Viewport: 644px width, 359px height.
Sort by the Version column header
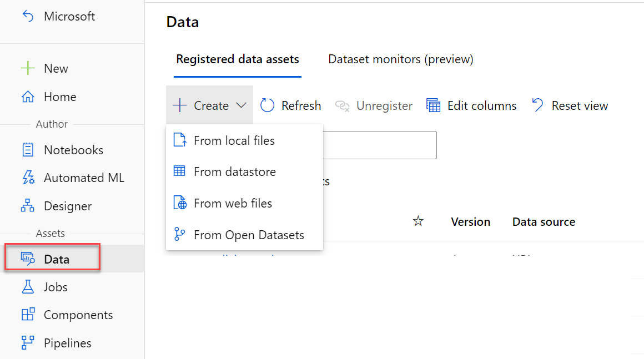click(470, 221)
